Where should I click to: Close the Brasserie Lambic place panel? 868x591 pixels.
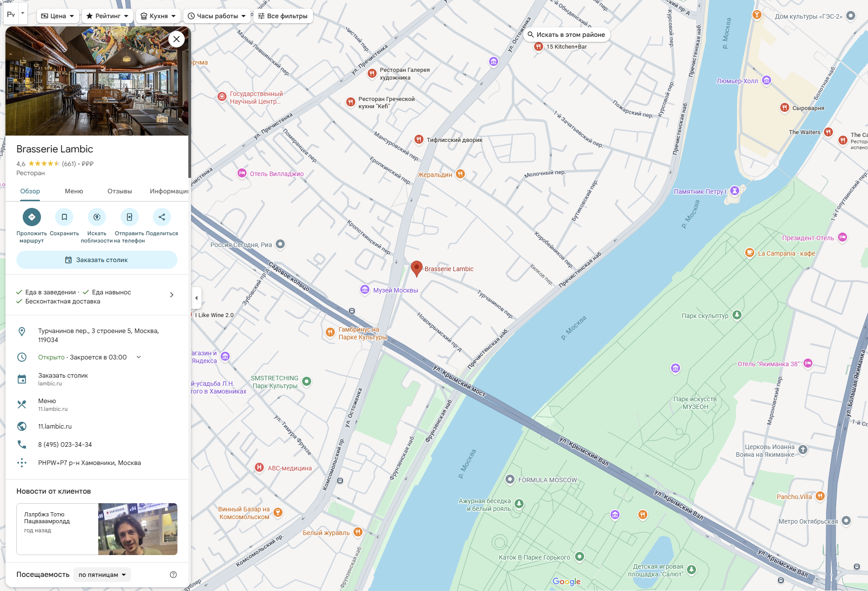(177, 39)
